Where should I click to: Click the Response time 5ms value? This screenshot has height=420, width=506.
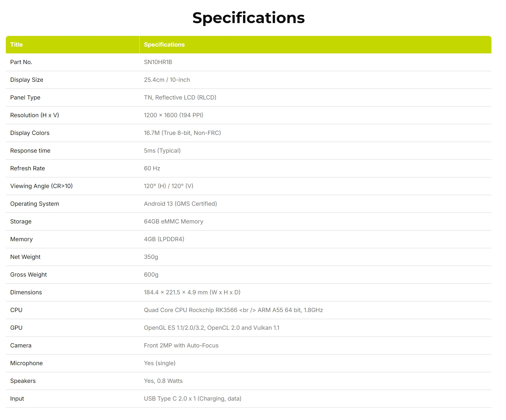(x=162, y=151)
